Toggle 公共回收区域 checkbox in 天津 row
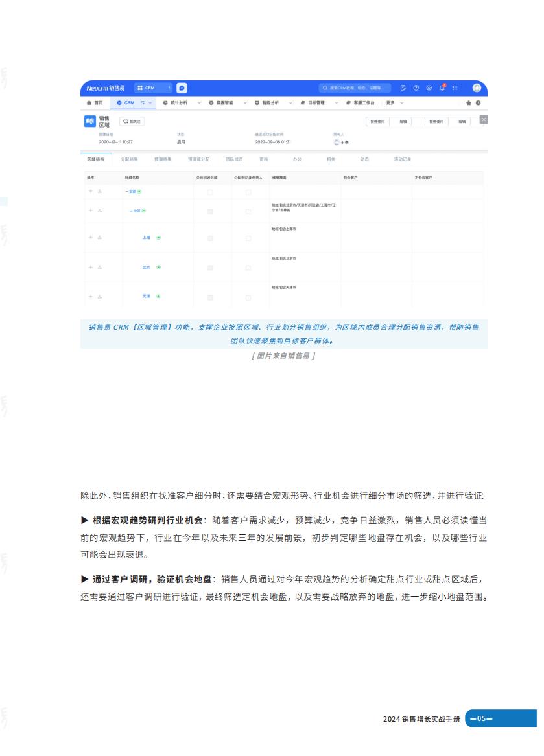The height and width of the screenshot is (756, 544). (x=210, y=297)
